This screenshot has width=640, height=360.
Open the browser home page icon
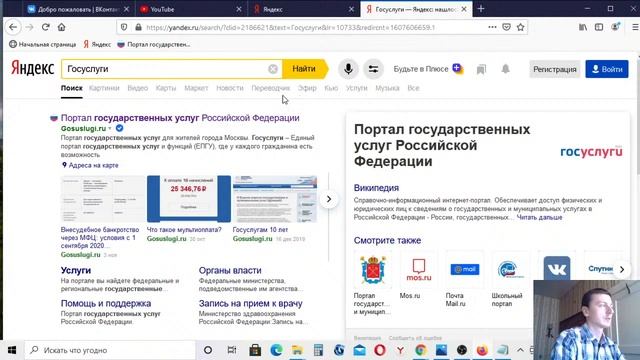point(61,27)
